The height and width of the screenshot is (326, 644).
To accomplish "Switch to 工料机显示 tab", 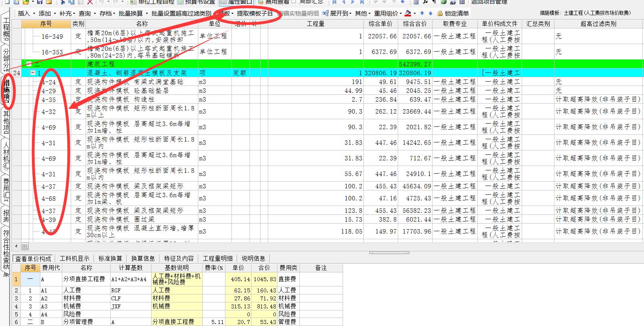I will point(75,258).
